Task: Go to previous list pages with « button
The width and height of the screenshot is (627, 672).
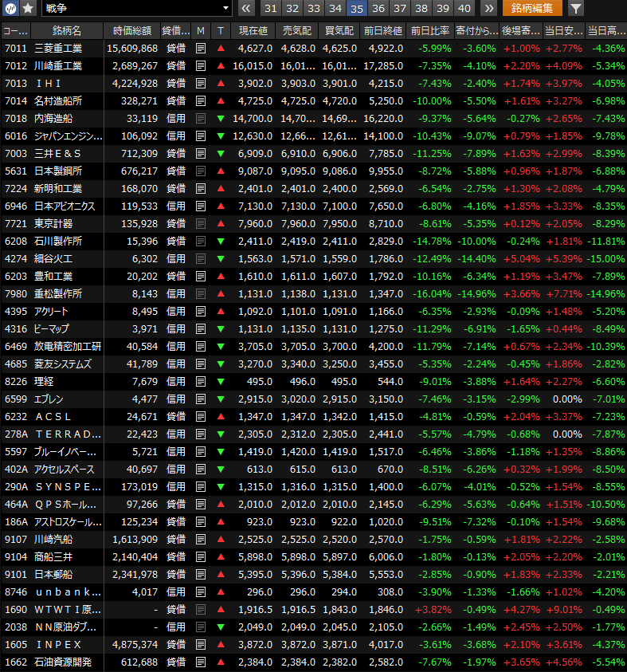Action: (x=246, y=8)
